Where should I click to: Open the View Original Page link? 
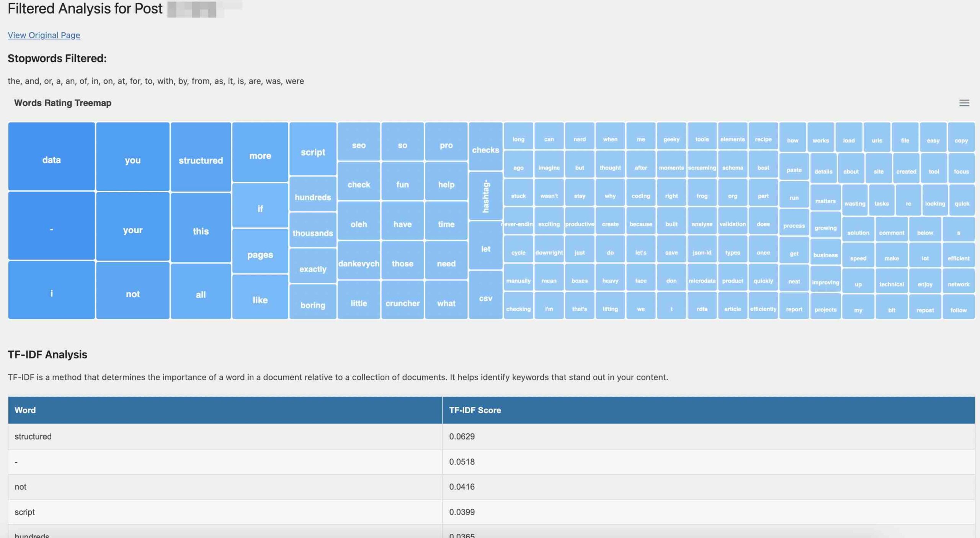click(44, 34)
